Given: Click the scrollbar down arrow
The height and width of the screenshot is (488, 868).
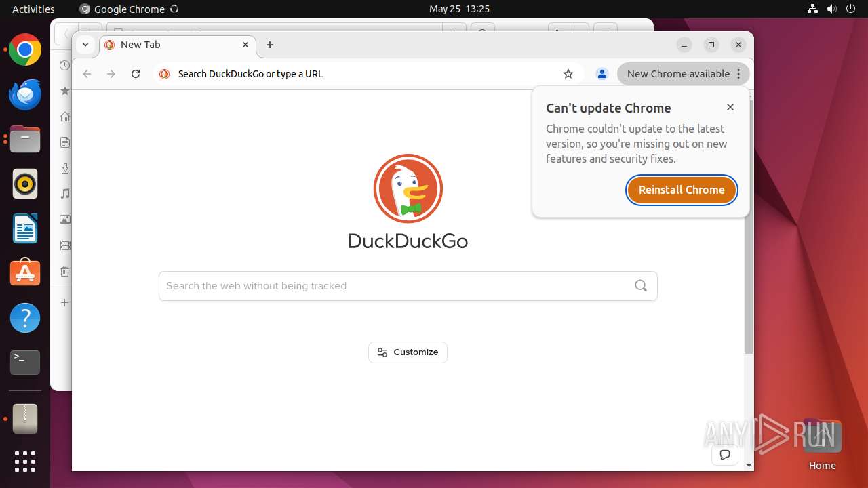Looking at the screenshot, I should pyautogui.click(x=749, y=466).
